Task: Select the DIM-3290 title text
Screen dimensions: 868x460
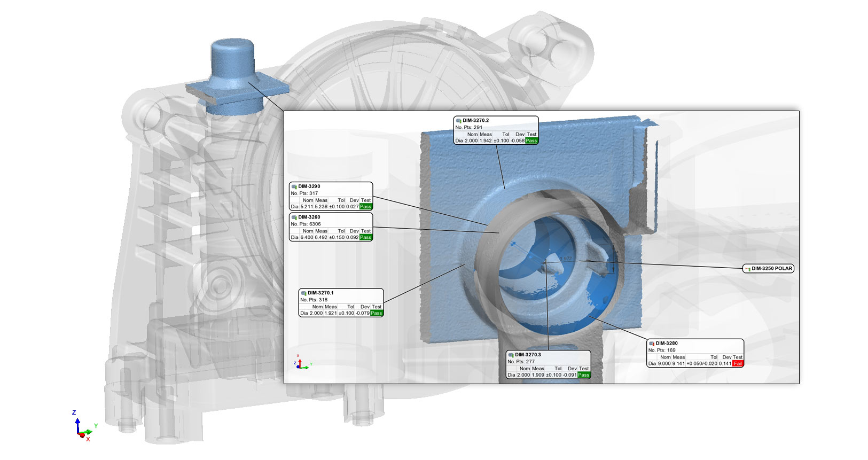Action: pos(309,186)
